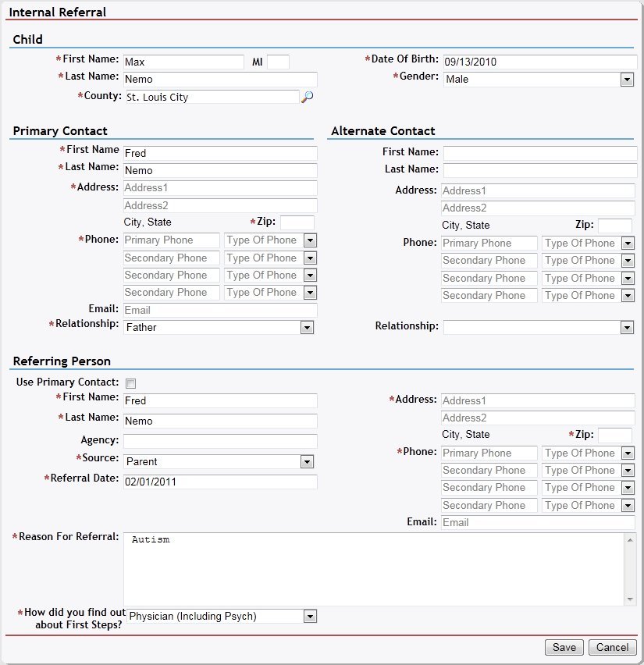The width and height of the screenshot is (644, 665).
Task: Click the Date Of Birth field
Action: (x=537, y=62)
